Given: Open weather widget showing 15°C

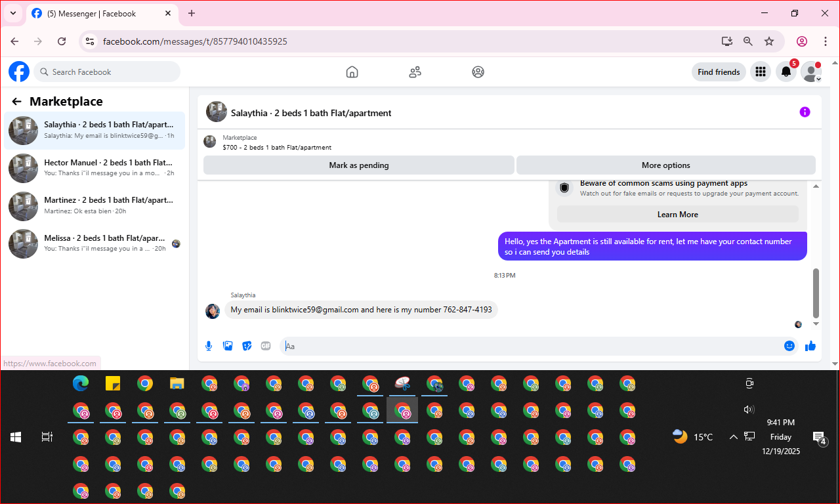Looking at the screenshot, I should coord(693,437).
